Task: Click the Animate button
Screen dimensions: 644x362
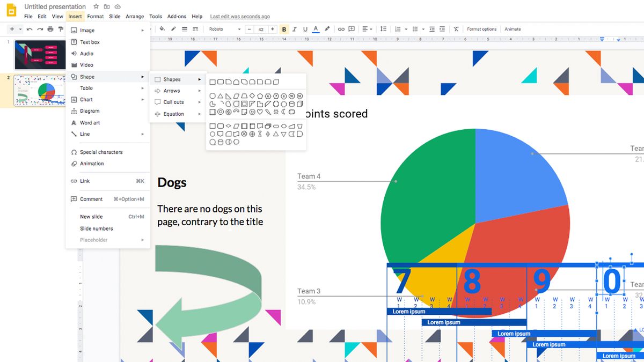Action: click(x=512, y=29)
